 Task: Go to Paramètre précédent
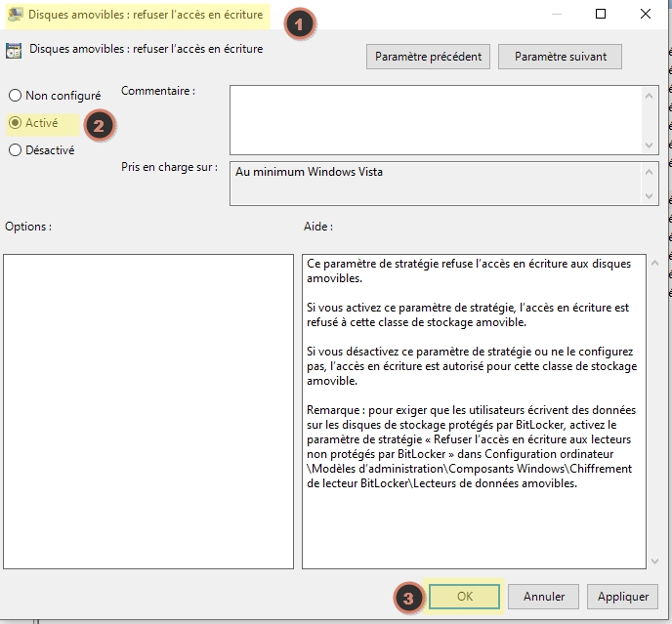(428, 57)
